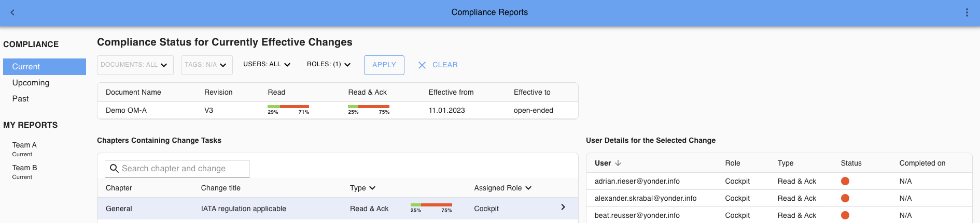The width and height of the screenshot is (980, 223).
Task: Clear all filters
Action: [438, 65]
